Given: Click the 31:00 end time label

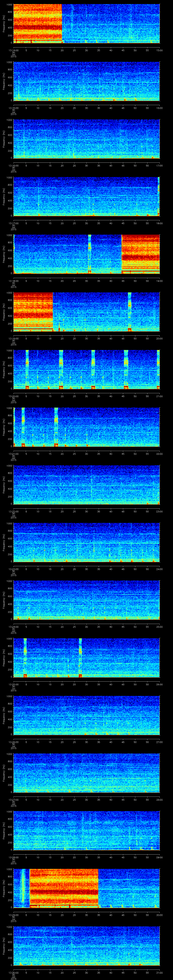Looking at the screenshot, I should point(159,972).
